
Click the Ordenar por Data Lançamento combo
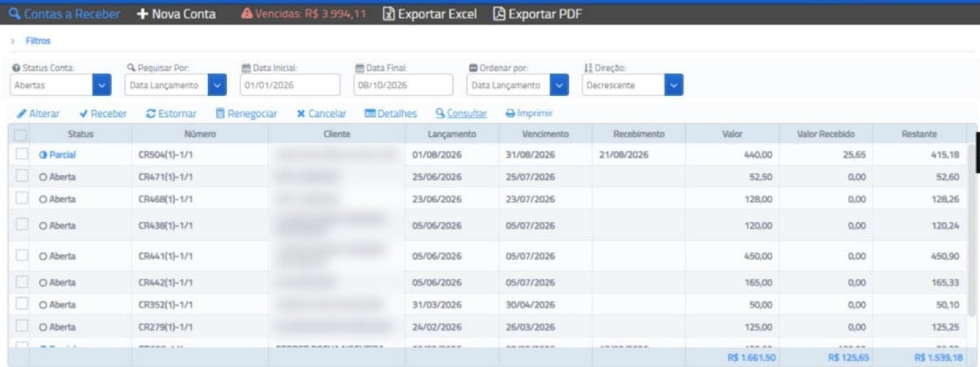click(x=518, y=85)
